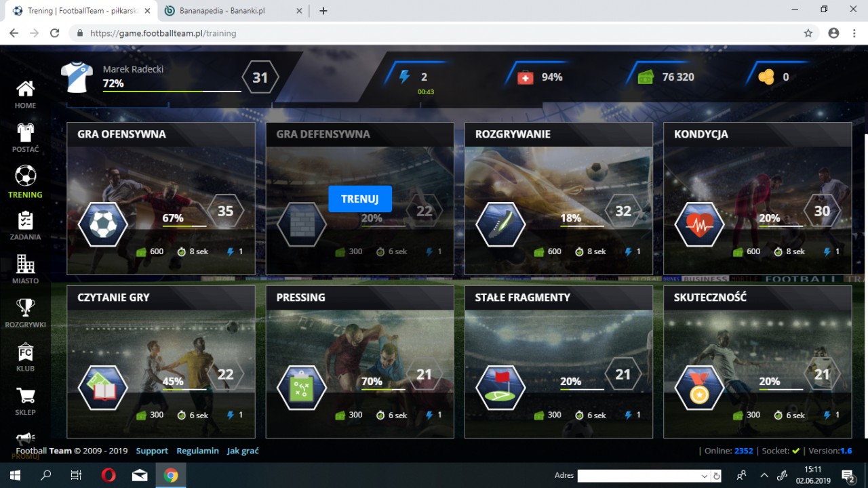Viewport: 868px width, 488px height.
Task: Click the Gra Ofensywna level 35 hexagon
Action: tap(225, 211)
